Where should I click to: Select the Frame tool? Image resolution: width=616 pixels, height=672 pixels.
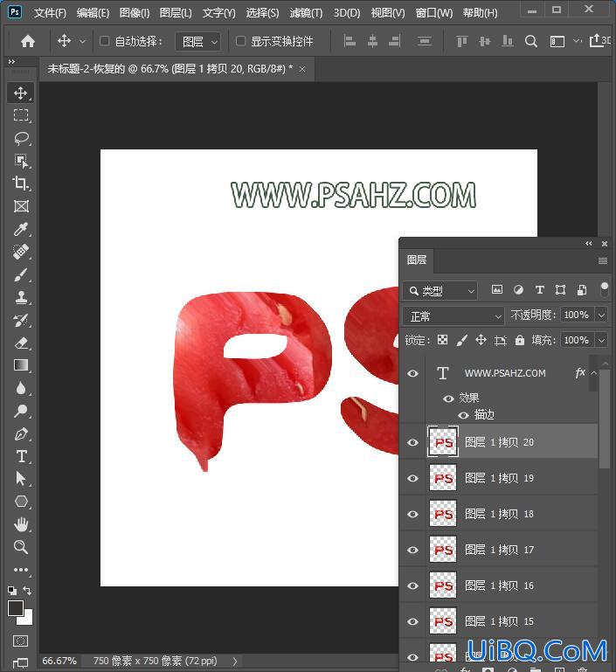click(x=21, y=206)
